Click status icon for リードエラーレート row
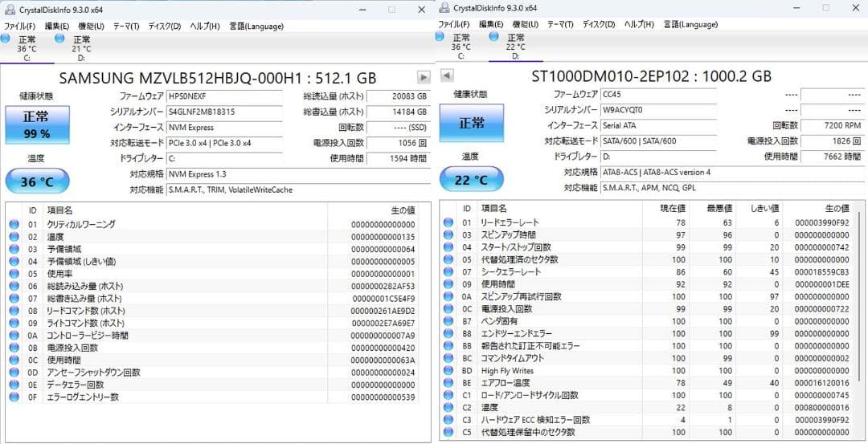 448,222
